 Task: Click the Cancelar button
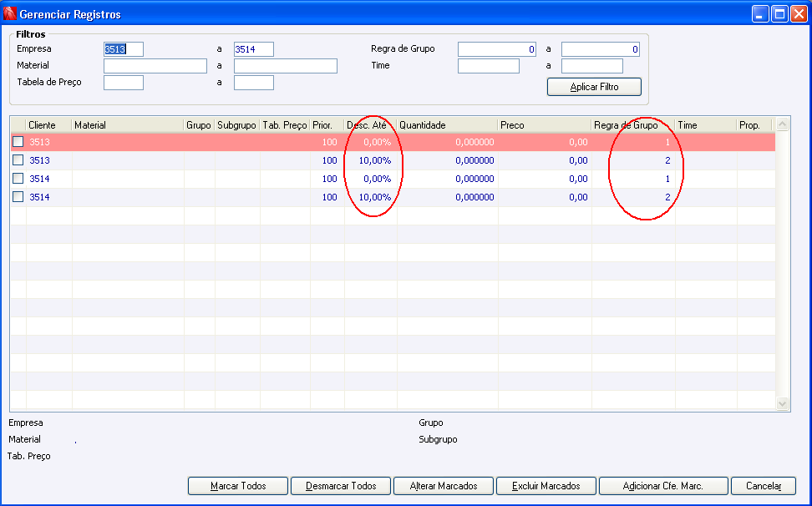point(764,486)
